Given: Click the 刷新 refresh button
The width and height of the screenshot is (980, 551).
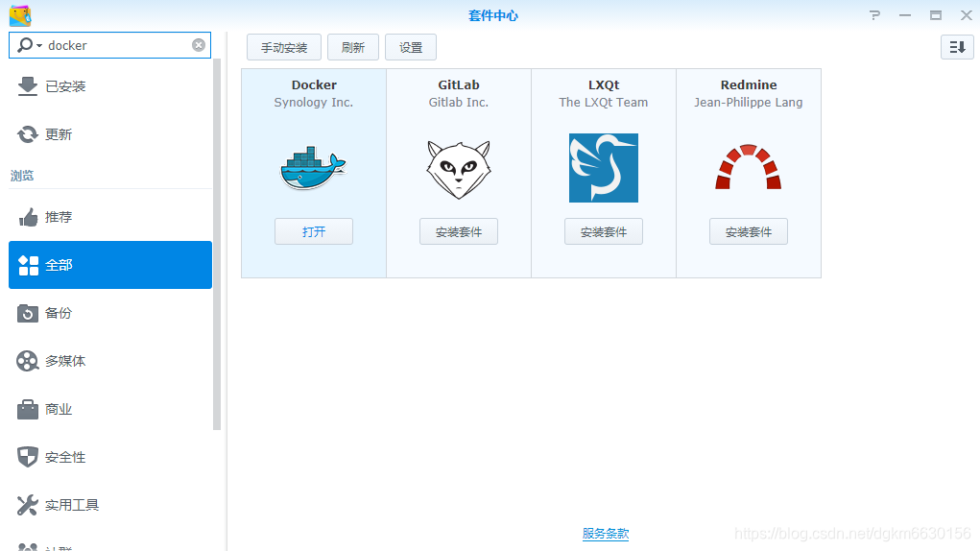Looking at the screenshot, I should (353, 47).
